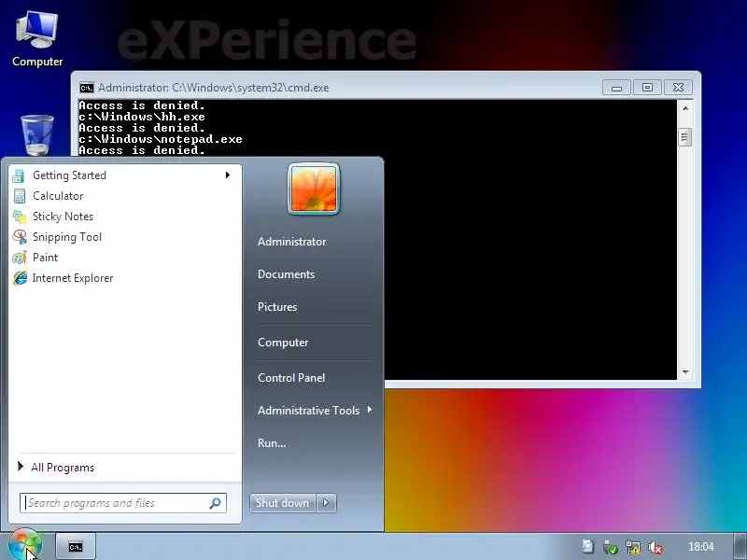Click the c:\Windows\hh.exe output line
The width and height of the screenshot is (747, 560).
[x=142, y=117]
